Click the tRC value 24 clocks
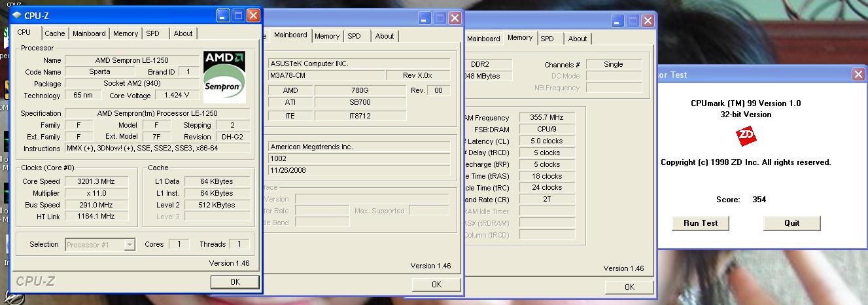868x305 pixels. (547, 187)
